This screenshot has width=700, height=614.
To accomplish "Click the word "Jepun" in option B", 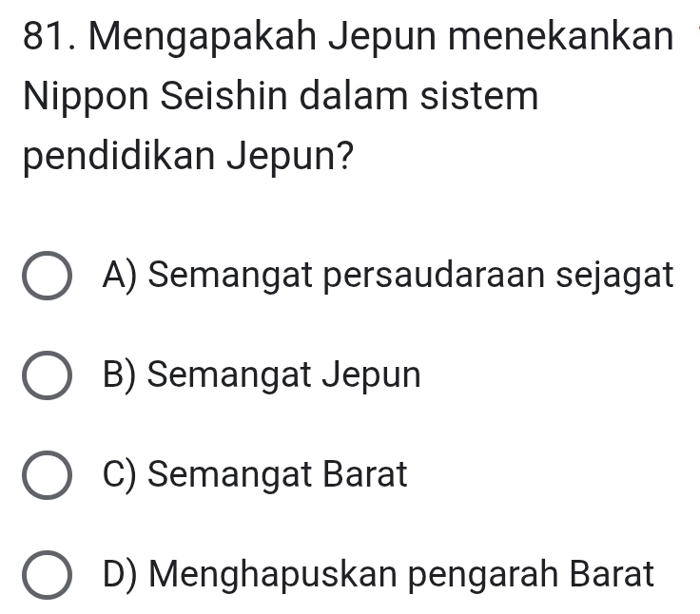I will (372, 375).
